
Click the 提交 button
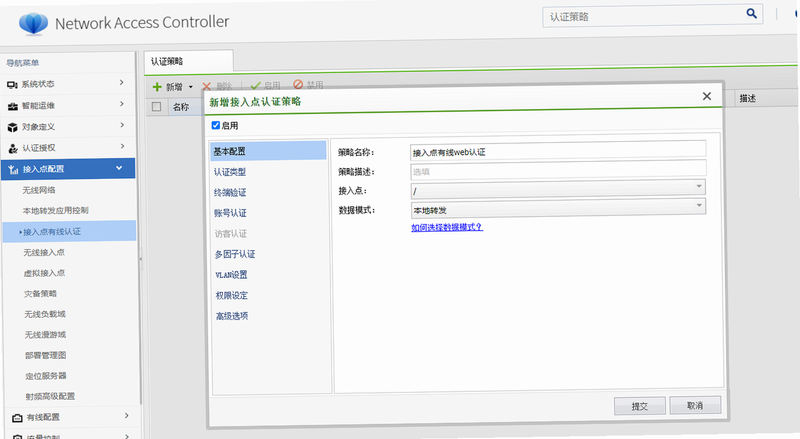point(639,406)
